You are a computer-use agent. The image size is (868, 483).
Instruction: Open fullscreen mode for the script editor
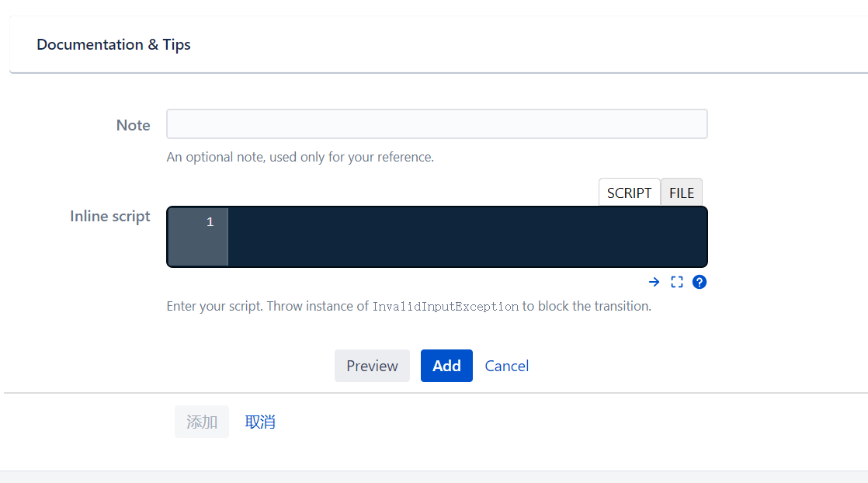point(676,282)
